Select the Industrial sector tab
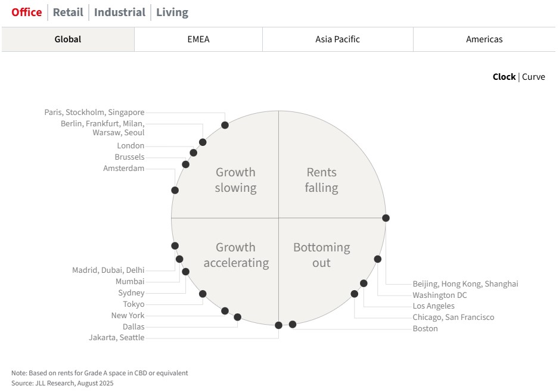Image resolution: width=559 pixels, height=392 pixels. (x=120, y=12)
